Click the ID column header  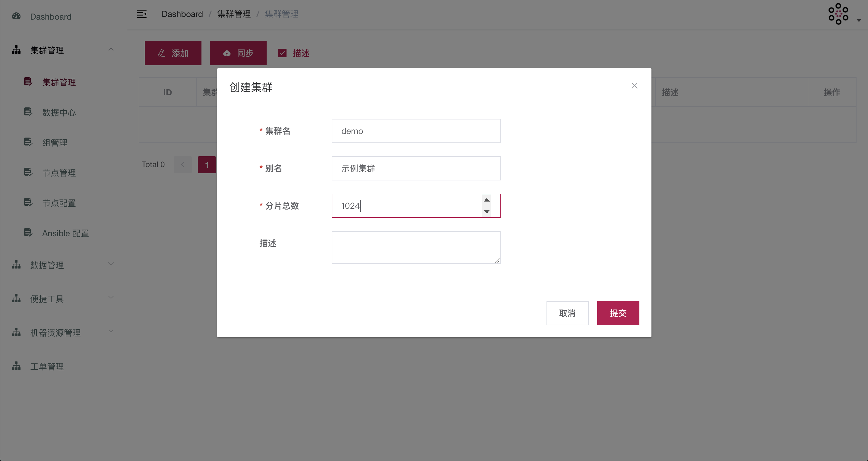(x=167, y=92)
